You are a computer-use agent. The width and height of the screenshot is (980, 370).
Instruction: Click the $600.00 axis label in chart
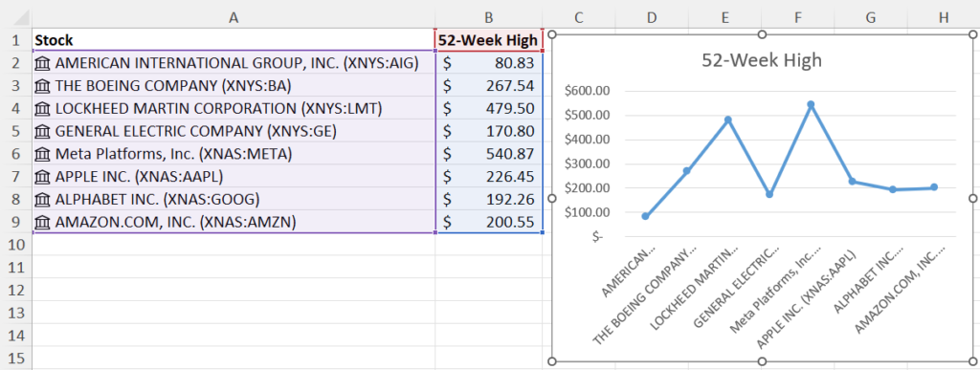587,91
